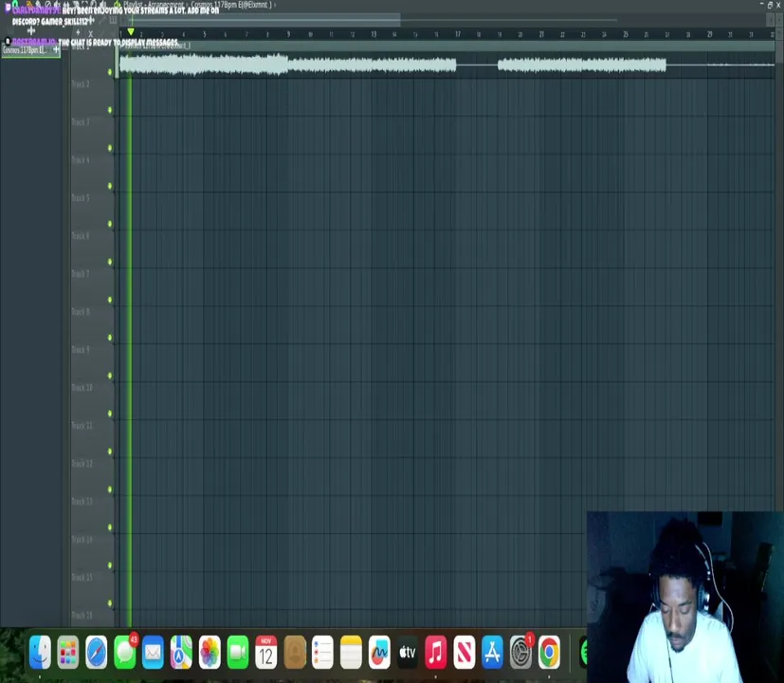
Task: Mute Track 3 using its green dot
Action: click(110, 148)
